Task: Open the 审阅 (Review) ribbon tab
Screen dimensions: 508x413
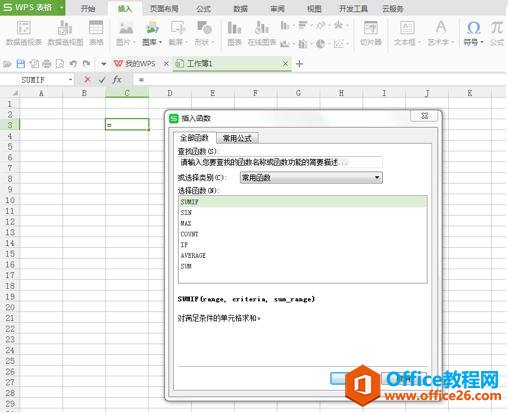Action: [277, 9]
